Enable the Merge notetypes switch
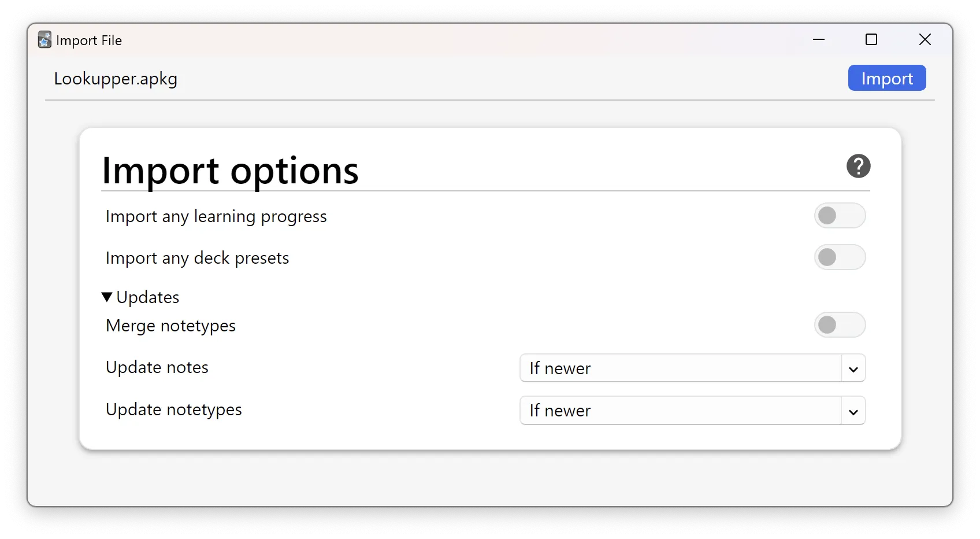The height and width of the screenshot is (539, 980). 840,325
